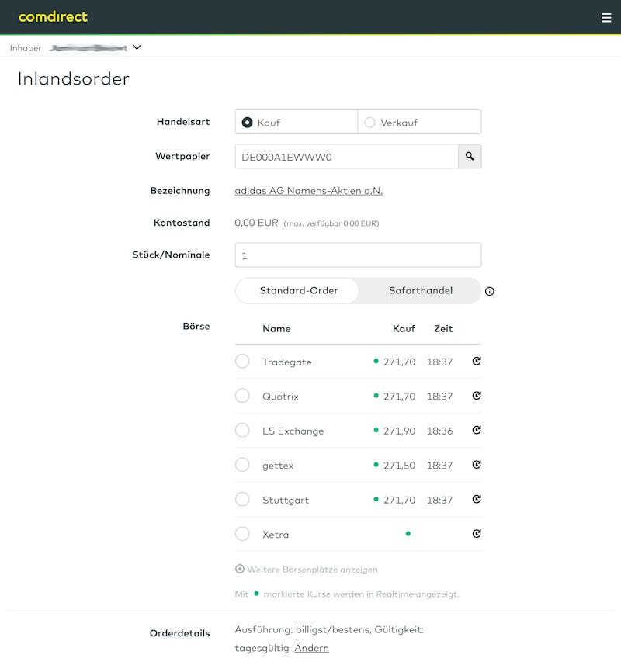This screenshot has height=672, width=621.
Task: Click the LS Exchange time 18:36
Action: (x=439, y=431)
